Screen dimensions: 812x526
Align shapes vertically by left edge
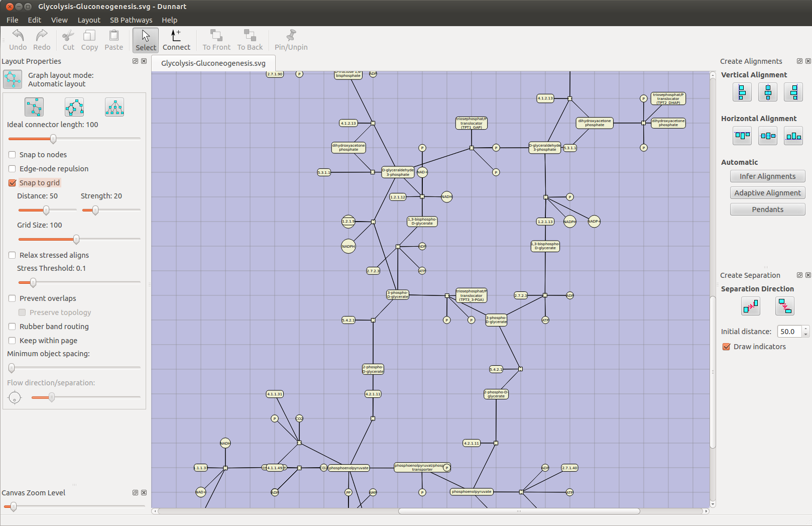click(742, 92)
